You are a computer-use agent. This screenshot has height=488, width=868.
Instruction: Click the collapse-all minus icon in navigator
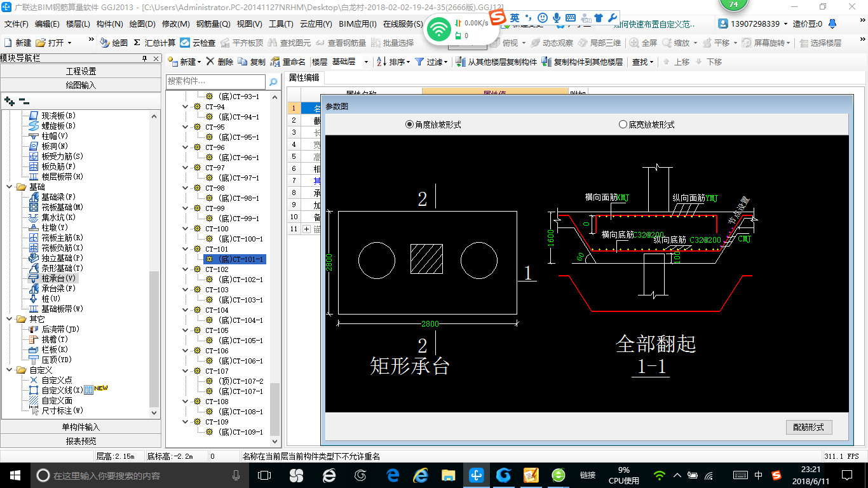coord(24,100)
